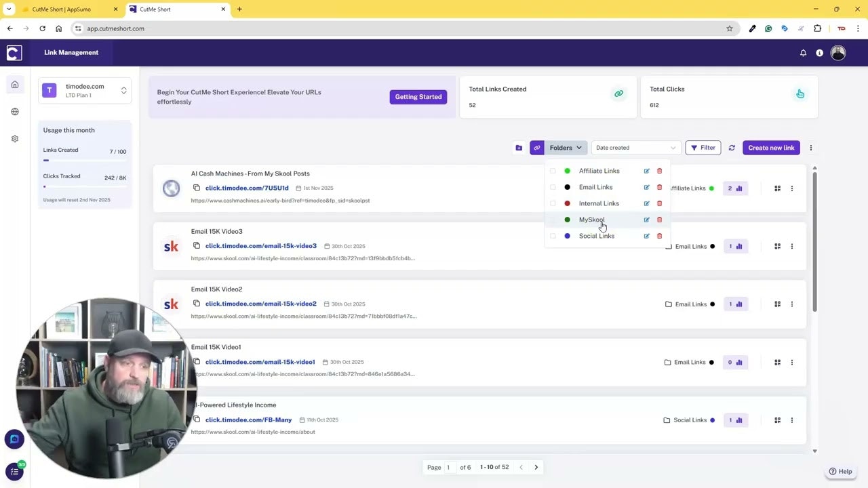Viewport: 868px width, 488px height.
Task: Go to next page of links
Action: [x=536, y=467]
